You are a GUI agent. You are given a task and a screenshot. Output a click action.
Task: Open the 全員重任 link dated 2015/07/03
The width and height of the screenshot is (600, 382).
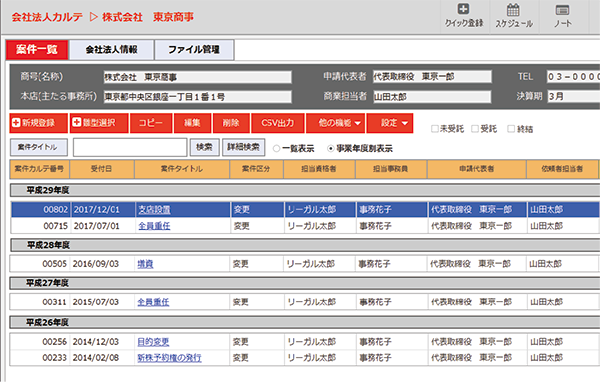coord(153,302)
